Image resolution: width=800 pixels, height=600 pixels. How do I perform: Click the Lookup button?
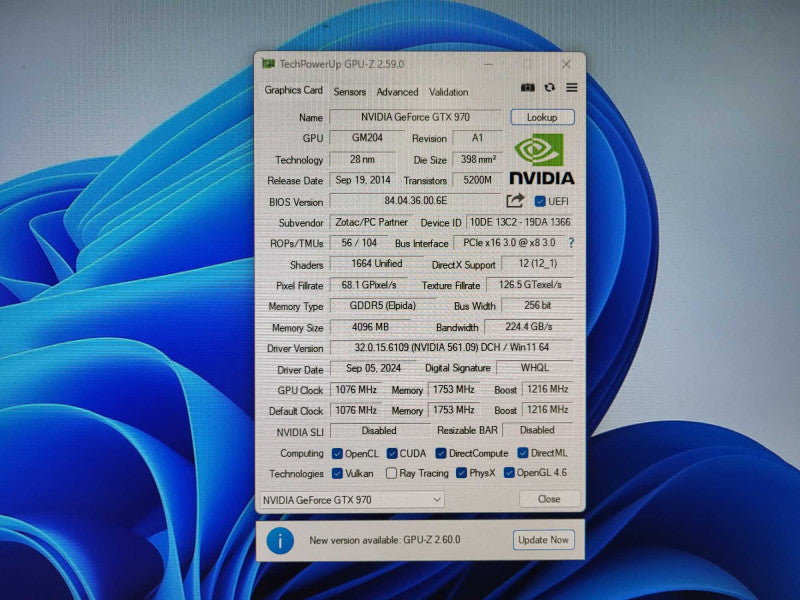(x=542, y=117)
